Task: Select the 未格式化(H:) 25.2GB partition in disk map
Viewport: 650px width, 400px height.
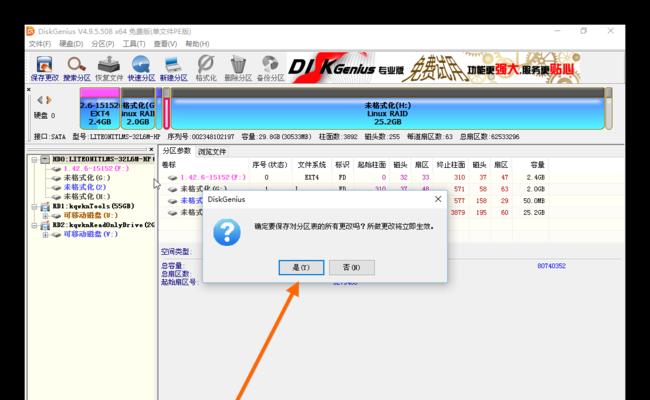Action: 388,108
